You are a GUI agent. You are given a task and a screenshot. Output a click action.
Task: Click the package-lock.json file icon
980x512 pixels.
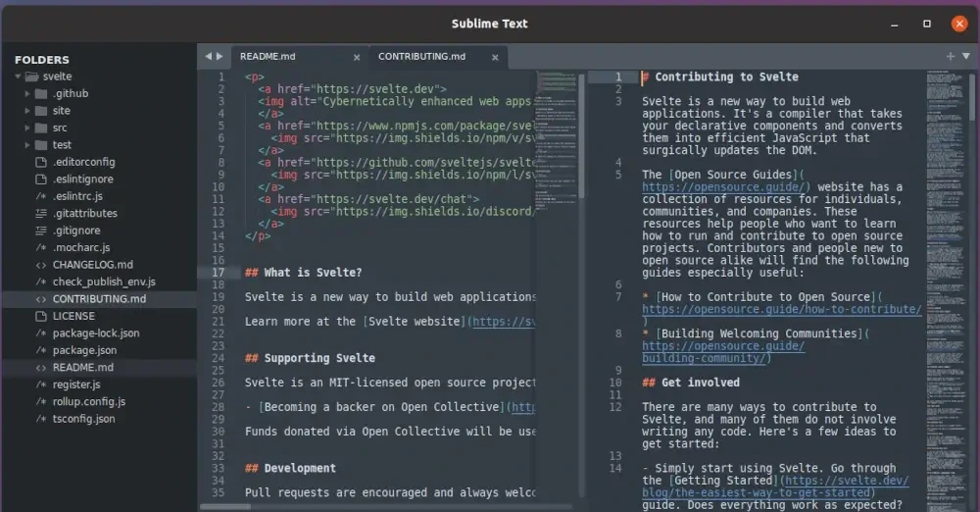41,333
